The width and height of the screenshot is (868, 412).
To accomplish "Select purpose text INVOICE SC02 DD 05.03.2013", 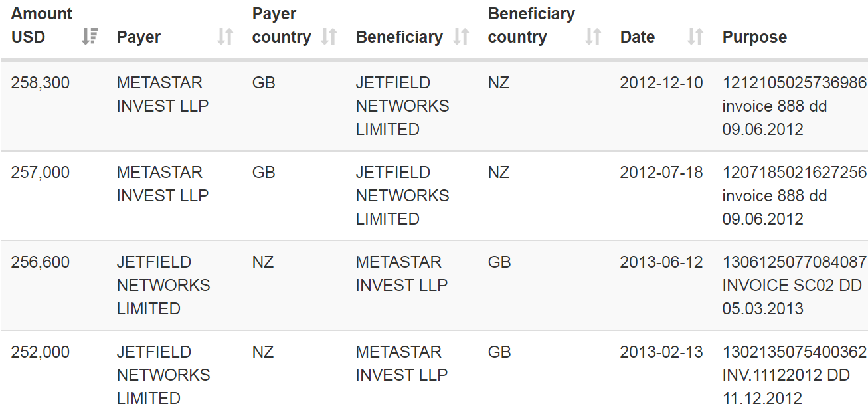I will (x=792, y=297).
